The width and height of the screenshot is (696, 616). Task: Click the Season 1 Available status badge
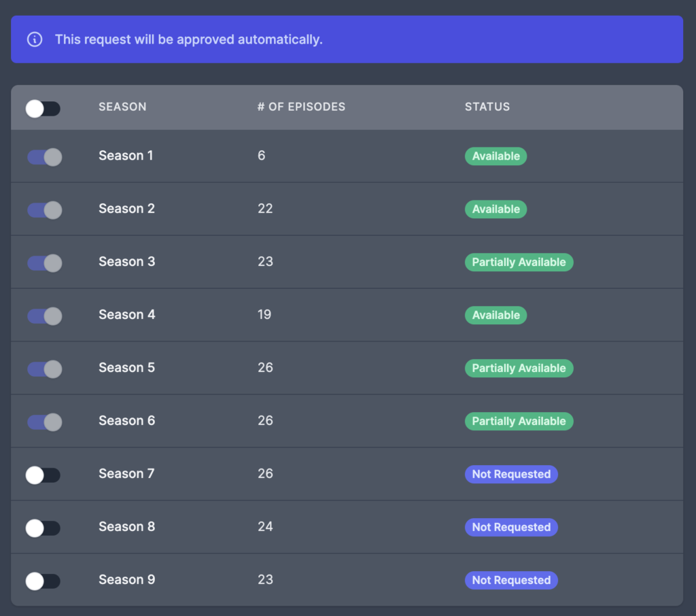495,156
